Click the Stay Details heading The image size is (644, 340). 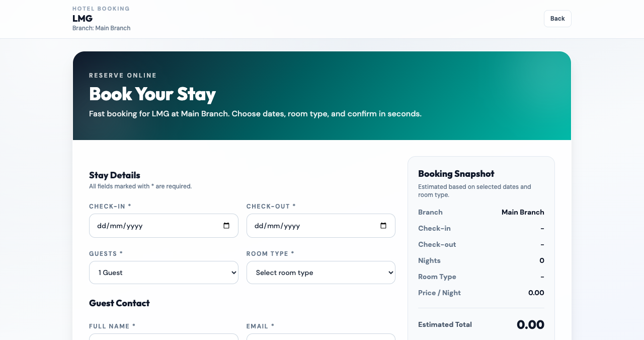(115, 175)
